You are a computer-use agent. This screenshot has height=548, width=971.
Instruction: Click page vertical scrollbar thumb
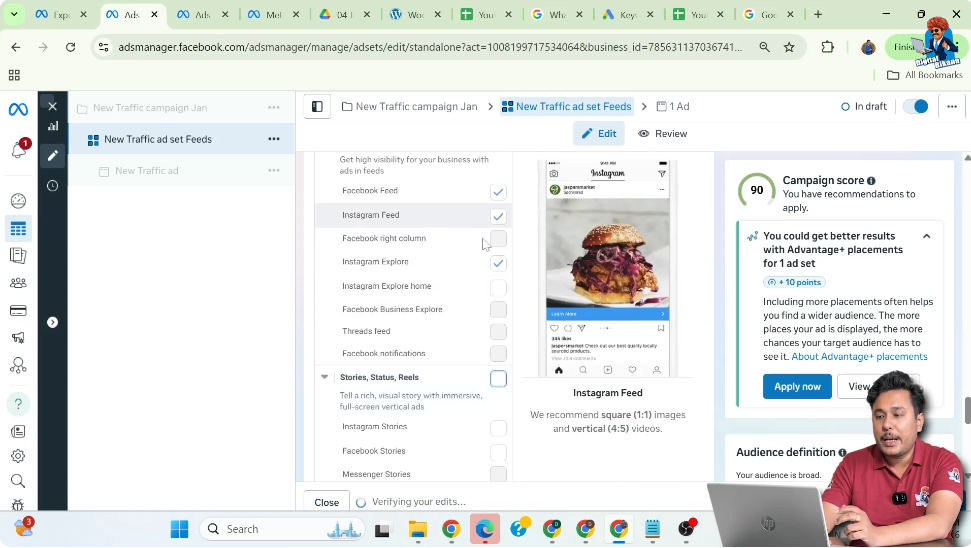click(x=967, y=411)
